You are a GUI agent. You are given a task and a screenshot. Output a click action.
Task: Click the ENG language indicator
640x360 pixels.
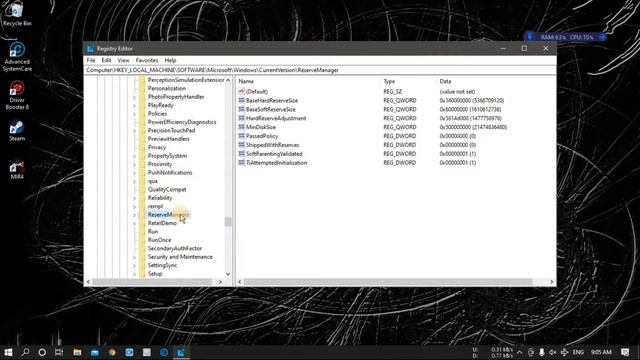(x=578, y=352)
